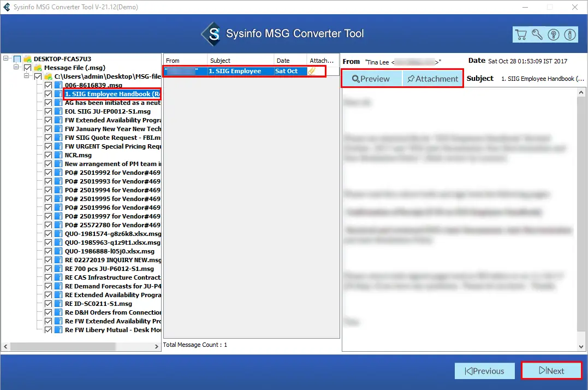Screen dimensions: 588x390
Task: Select FW SIIG Quote Request - FBI item
Action: 113,138
